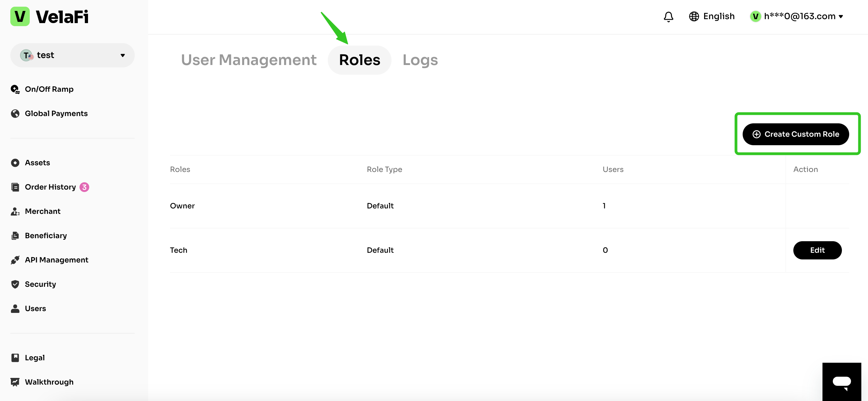The height and width of the screenshot is (401, 868).
Task: Click the Global Payments globe icon
Action: click(x=15, y=113)
